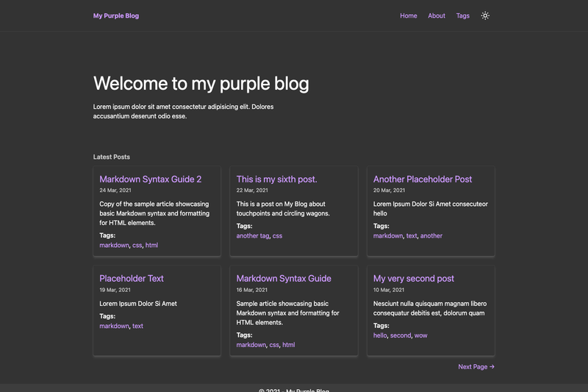Select html tag in Markdown Syntax Guide 2 card

151,245
